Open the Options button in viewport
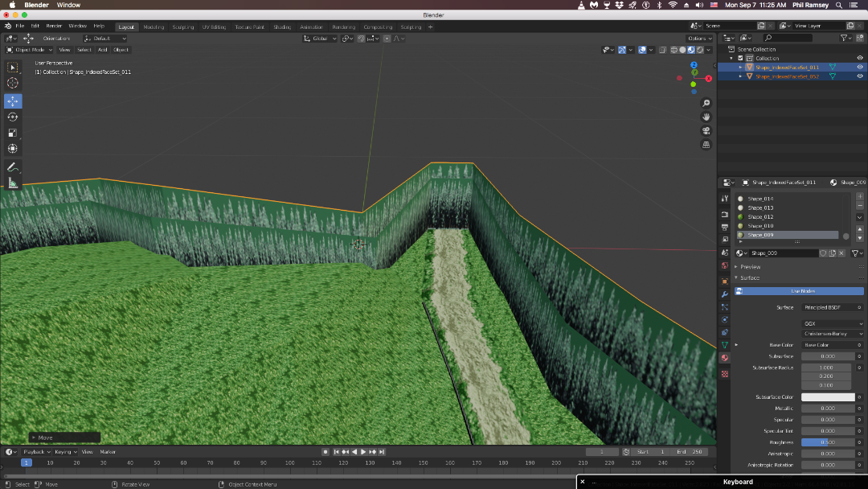 click(x=699, y=39)
